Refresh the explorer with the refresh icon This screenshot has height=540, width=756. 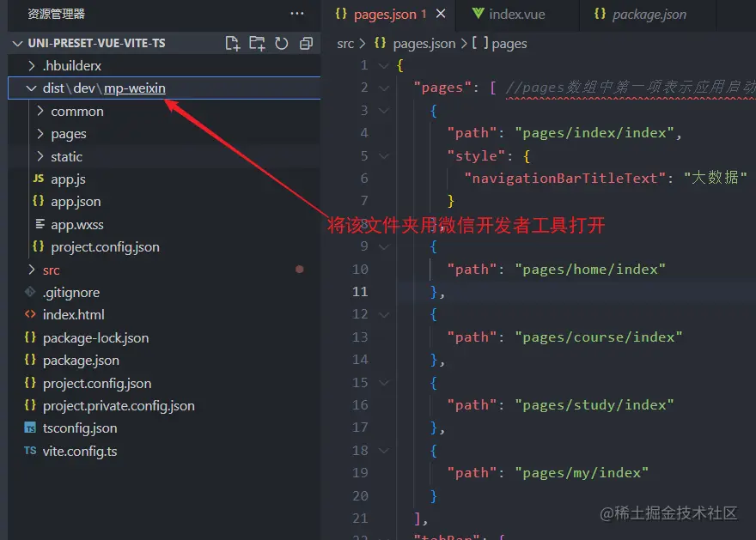[x=282, y=43]
